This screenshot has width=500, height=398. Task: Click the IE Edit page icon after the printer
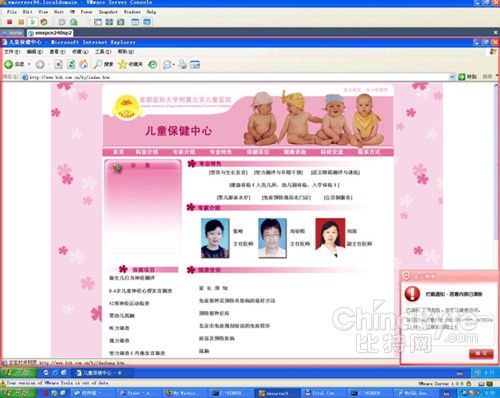[x=195, y=64]
